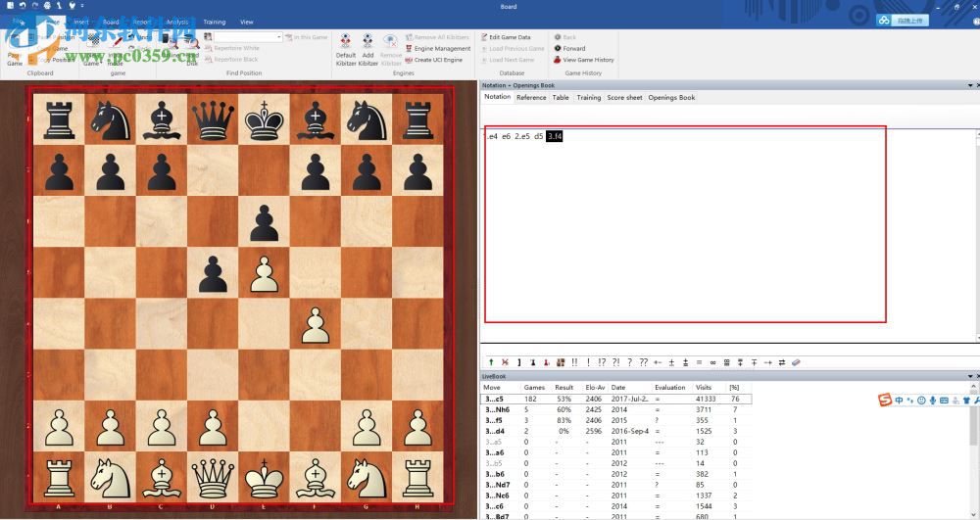
Task: Open the Insert ribbon tab
Action: click(81, 22)
